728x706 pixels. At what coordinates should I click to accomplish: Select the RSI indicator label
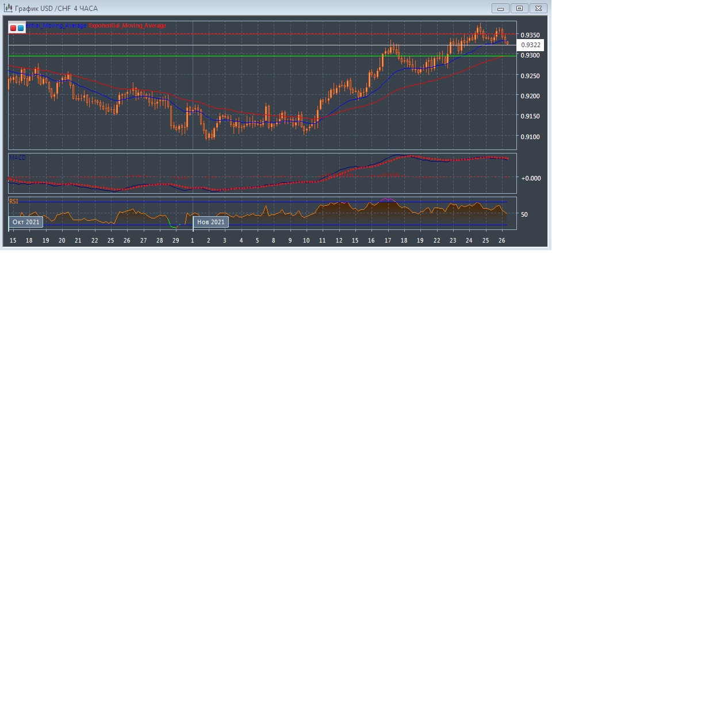[14, 201]
